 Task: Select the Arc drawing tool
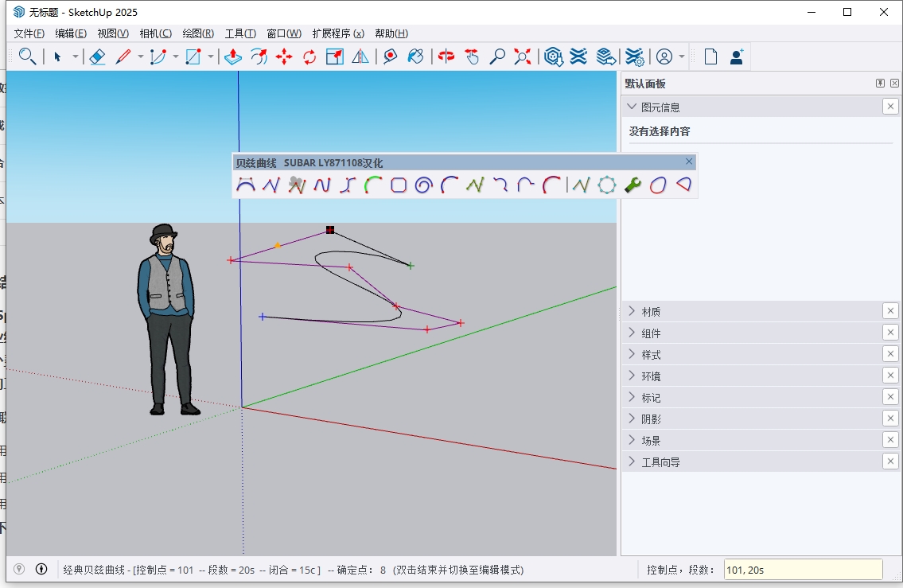pyautogui.click(x=158, y=56)
